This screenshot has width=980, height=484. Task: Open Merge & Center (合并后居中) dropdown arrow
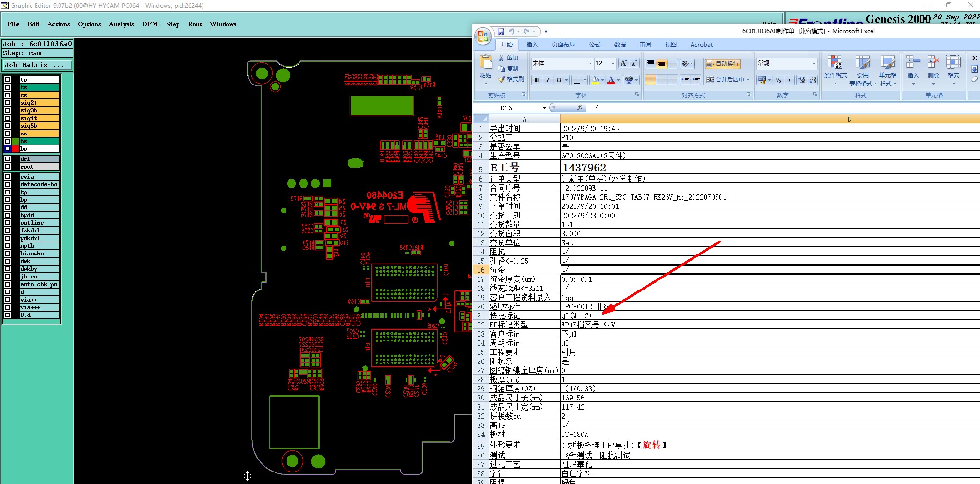click(x=748, y=80)
